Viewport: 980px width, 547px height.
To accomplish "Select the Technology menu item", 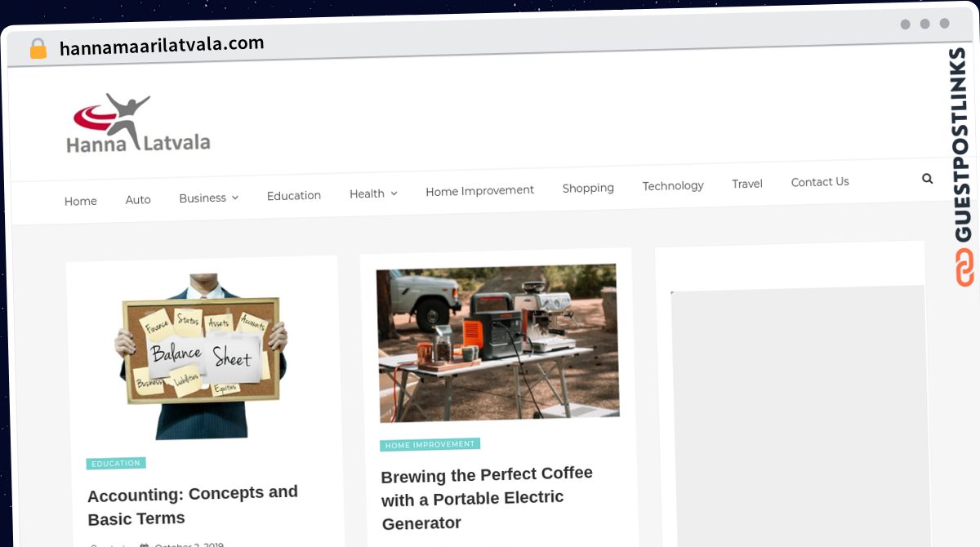I will (673, 185).
